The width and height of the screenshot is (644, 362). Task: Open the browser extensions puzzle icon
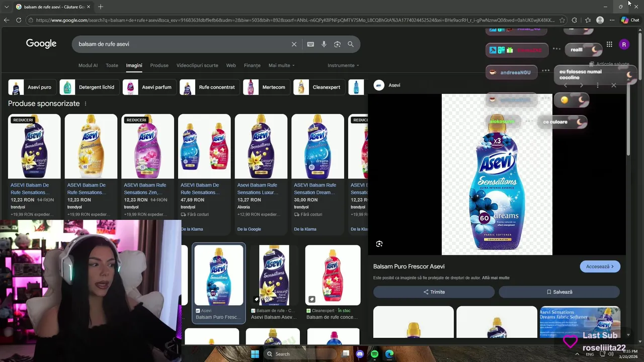click(x=575, y=20)
